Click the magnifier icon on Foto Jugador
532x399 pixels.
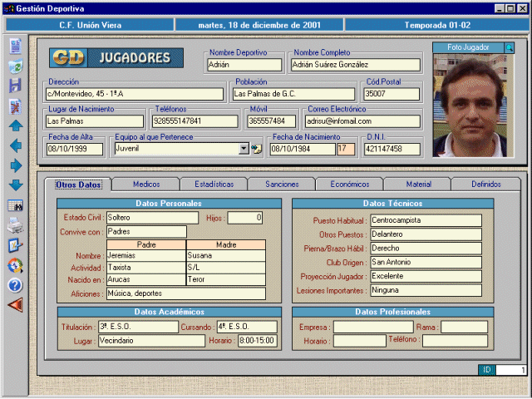tap(509, 48)
